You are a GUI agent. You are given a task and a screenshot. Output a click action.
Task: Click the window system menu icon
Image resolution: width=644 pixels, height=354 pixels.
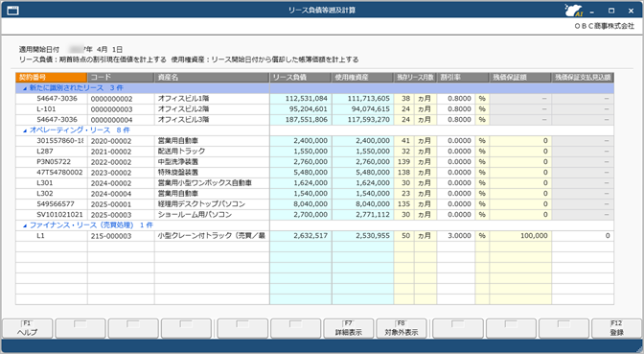[x=12, y=11]
